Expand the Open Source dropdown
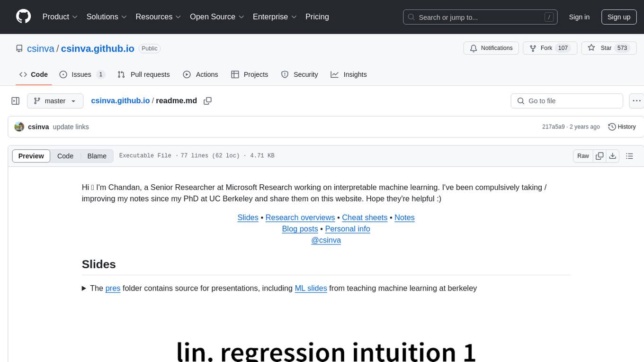This screenshot has width=644, height=362. point(217,17)
